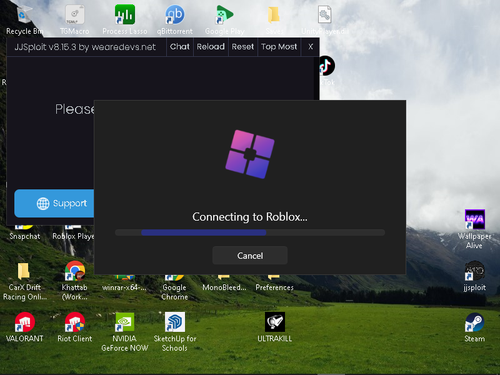Screen dimensions: 500x375
Task: Launch NVIDIA GeForce NOW shortcut
Action: coord(125,332)
